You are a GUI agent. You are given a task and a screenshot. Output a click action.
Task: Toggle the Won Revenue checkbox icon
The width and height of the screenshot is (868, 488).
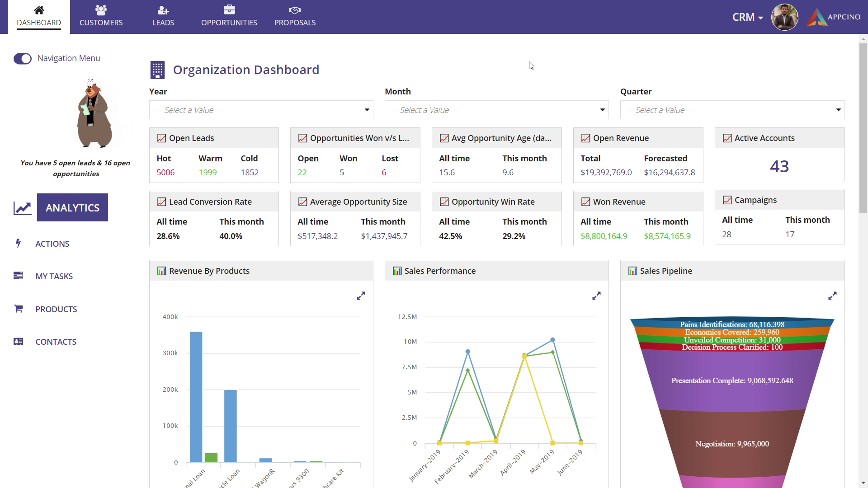[x=585, y=202]
